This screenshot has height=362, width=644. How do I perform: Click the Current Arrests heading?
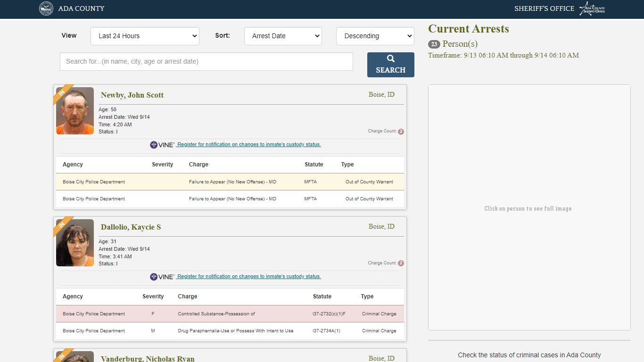coord(469,29)
